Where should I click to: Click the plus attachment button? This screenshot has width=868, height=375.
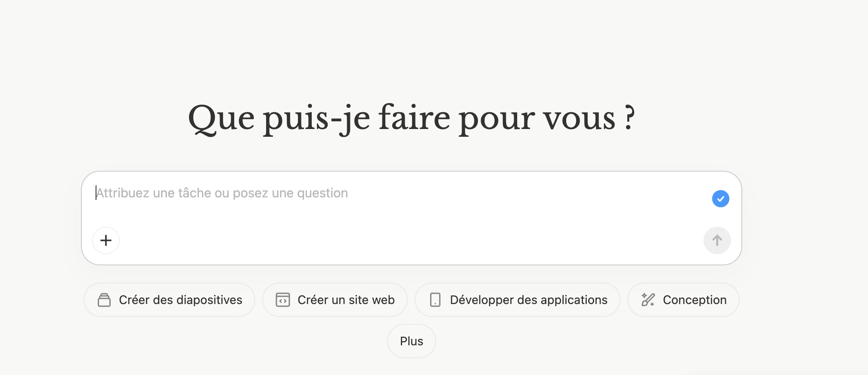pyautogui.click(x=106, y=240)
